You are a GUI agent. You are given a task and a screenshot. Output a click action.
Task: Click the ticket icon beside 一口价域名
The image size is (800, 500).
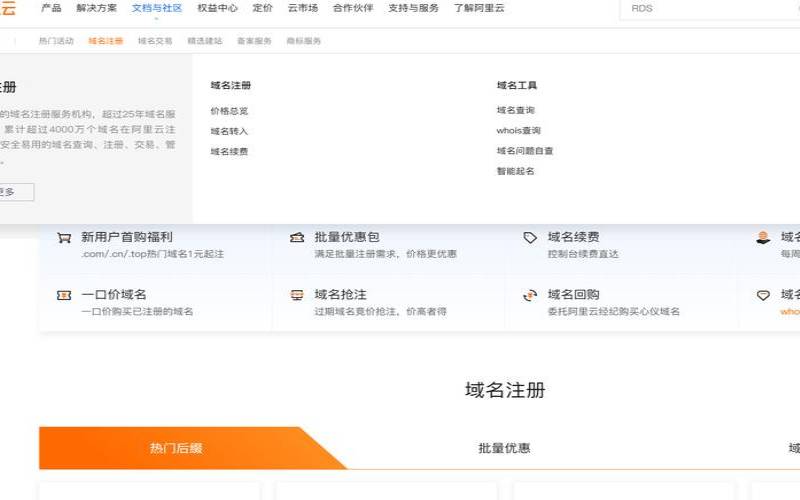(x=64, y=295)
